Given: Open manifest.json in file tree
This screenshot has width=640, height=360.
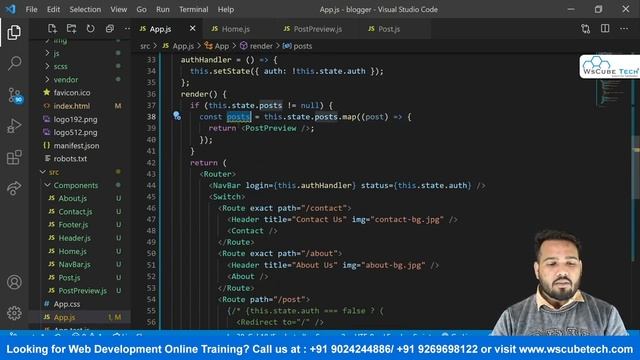Looking at the screenshot, I should point(76,145).
